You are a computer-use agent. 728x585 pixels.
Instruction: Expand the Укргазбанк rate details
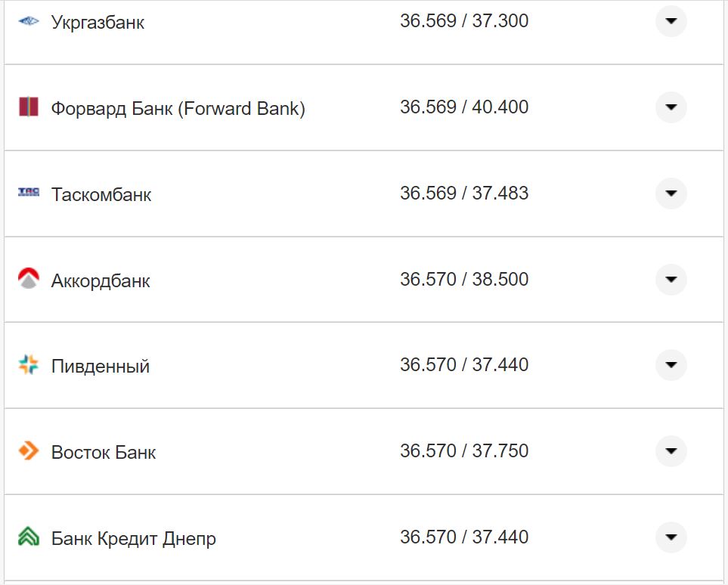671,22
